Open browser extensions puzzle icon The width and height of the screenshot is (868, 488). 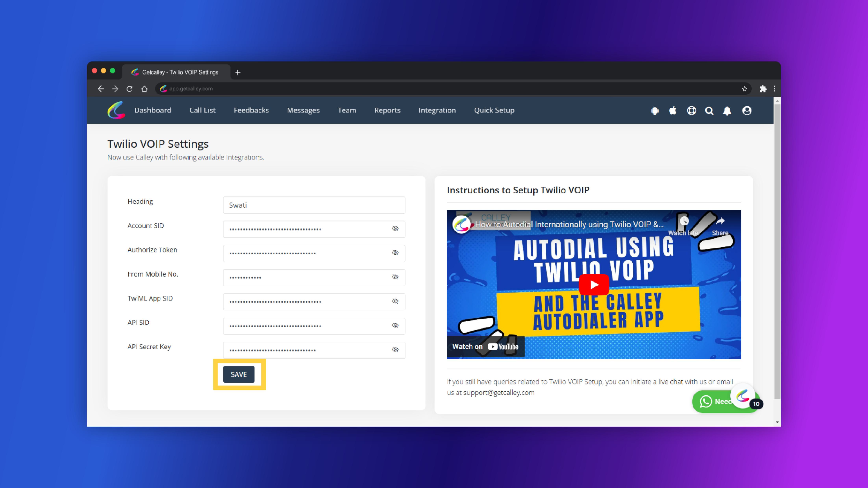coord(763,89)
